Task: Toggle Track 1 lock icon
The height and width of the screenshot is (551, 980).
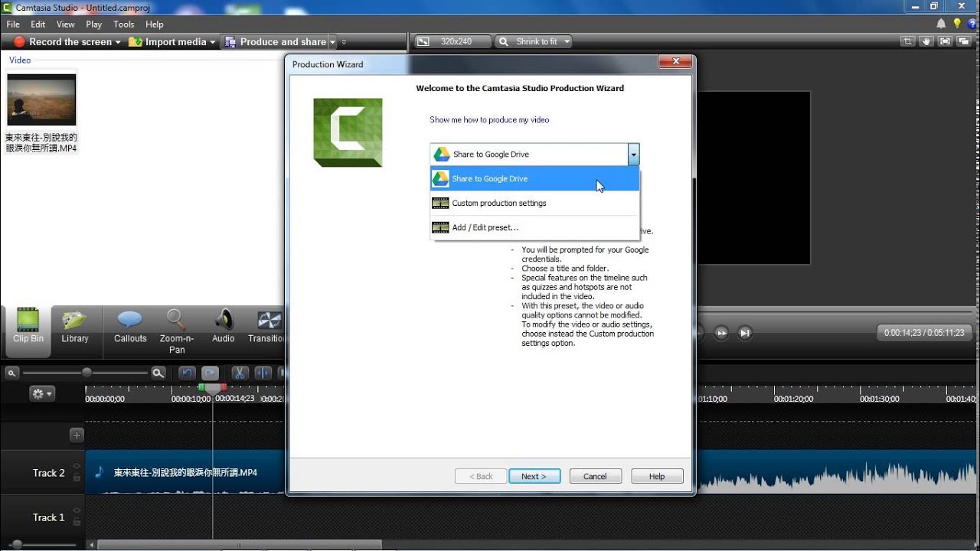Action: pos(77,522)
